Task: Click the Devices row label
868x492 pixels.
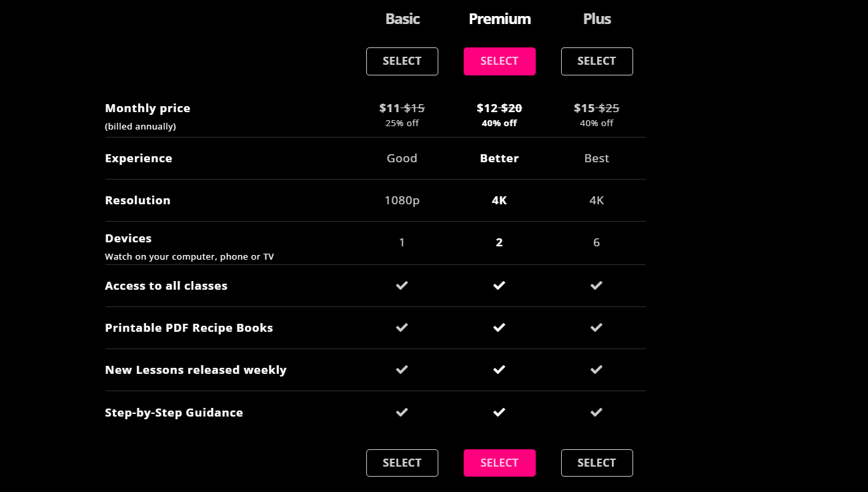Action: [128, 238]
